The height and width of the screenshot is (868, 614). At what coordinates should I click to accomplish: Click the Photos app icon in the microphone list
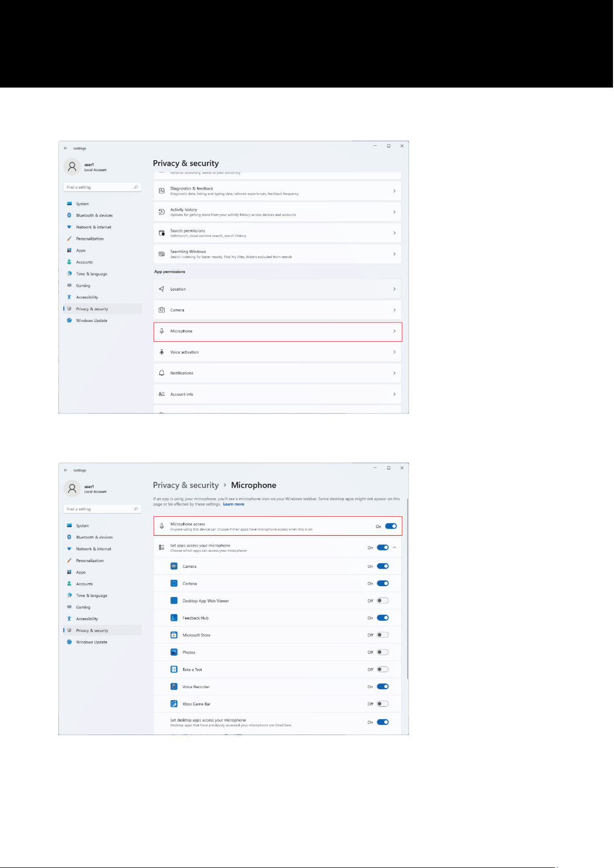click(174, 652)
